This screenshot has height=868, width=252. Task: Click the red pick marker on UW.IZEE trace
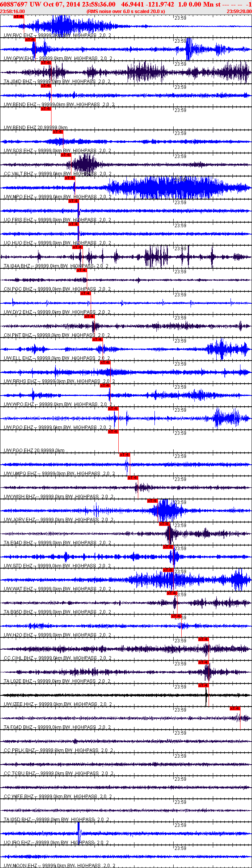[204, 685]
